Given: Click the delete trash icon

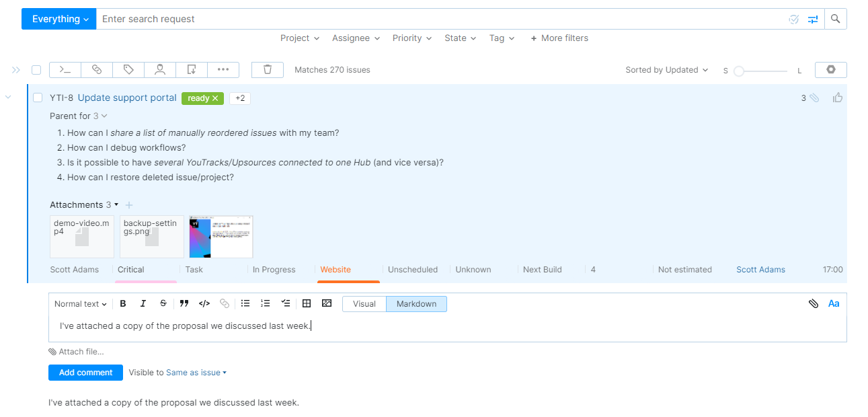Looking at the screenshot, I should coord(267,69).
